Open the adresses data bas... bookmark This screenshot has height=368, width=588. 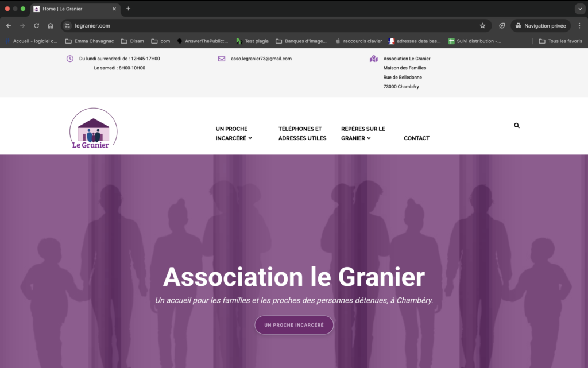coord(415,41)
